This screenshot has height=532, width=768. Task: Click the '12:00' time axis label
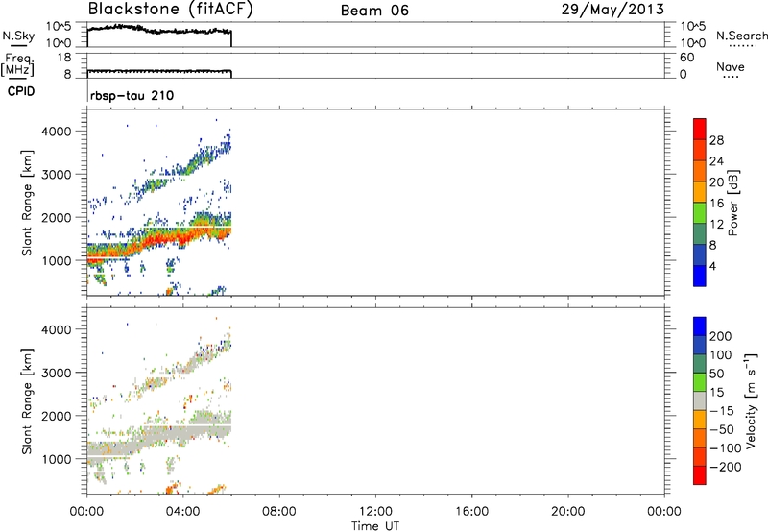(375, 512)
